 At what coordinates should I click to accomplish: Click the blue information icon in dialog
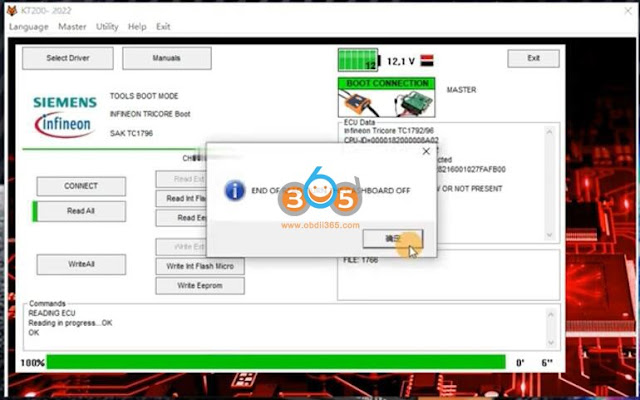click(x=235, y=191)
